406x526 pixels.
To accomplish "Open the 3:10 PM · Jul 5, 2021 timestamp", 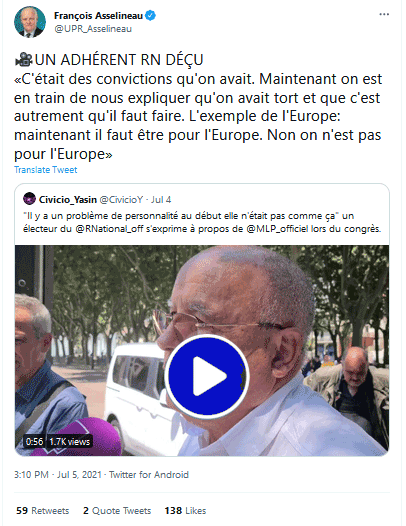I will click(x=58, y=475).
